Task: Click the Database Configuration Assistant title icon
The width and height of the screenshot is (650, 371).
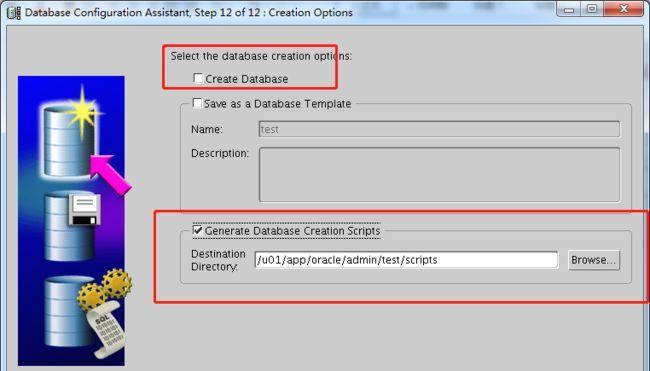Action: point(14,12)
